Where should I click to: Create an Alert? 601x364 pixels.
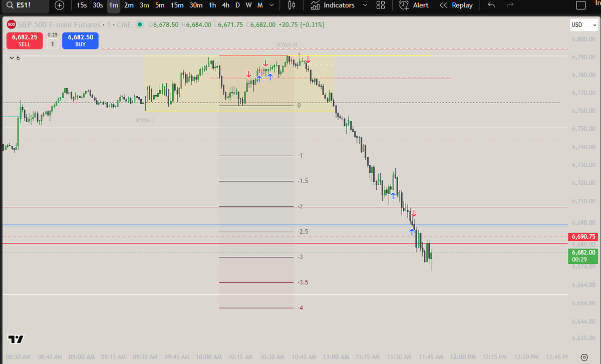tap(414, 6)
